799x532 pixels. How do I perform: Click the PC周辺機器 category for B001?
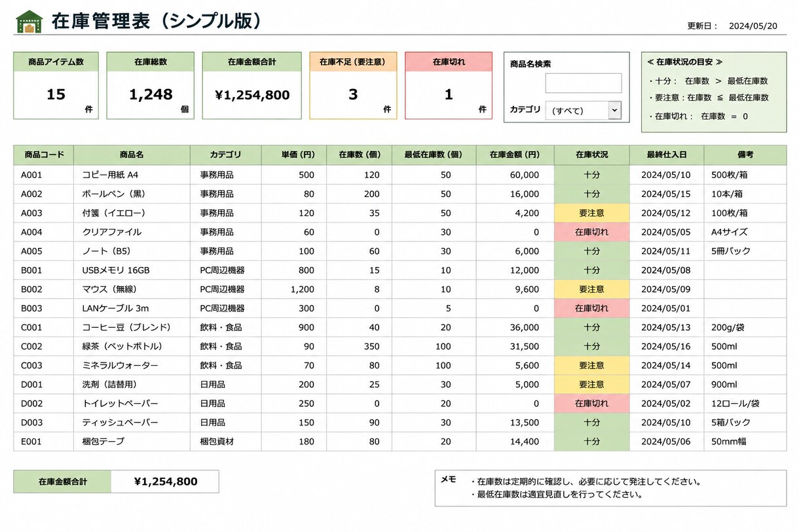(x=226, y=270)
